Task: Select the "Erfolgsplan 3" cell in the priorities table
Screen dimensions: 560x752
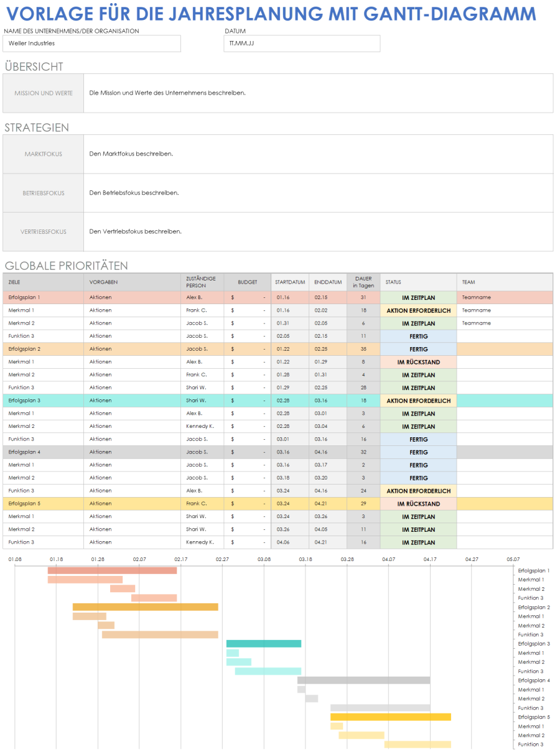Action: pos(44,401)
